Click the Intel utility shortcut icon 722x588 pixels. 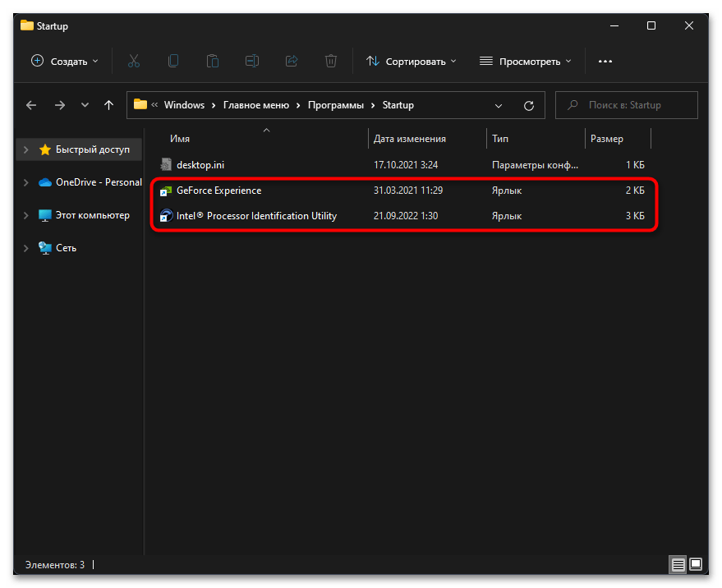166,215
